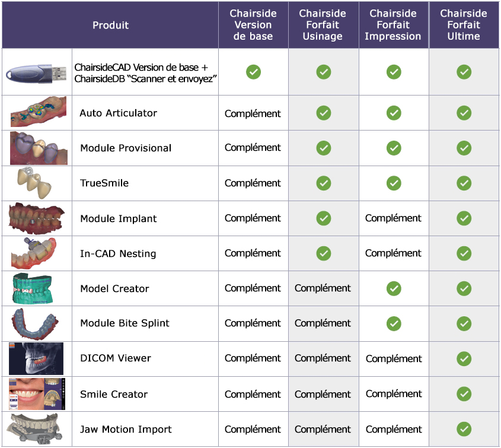This screenshot has width=501, height=448.
Task: Select the Chairside Forfait Ultime column header
Action: (464, 25)
